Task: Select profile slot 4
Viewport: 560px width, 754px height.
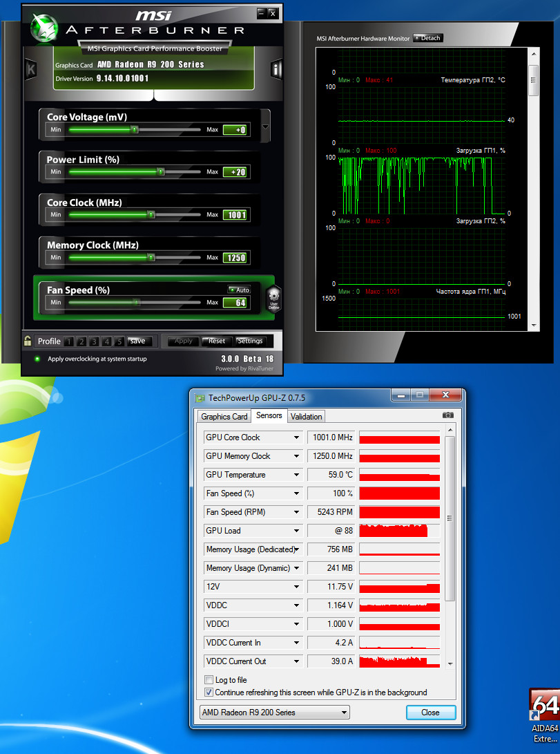Action: click(106, 341)
